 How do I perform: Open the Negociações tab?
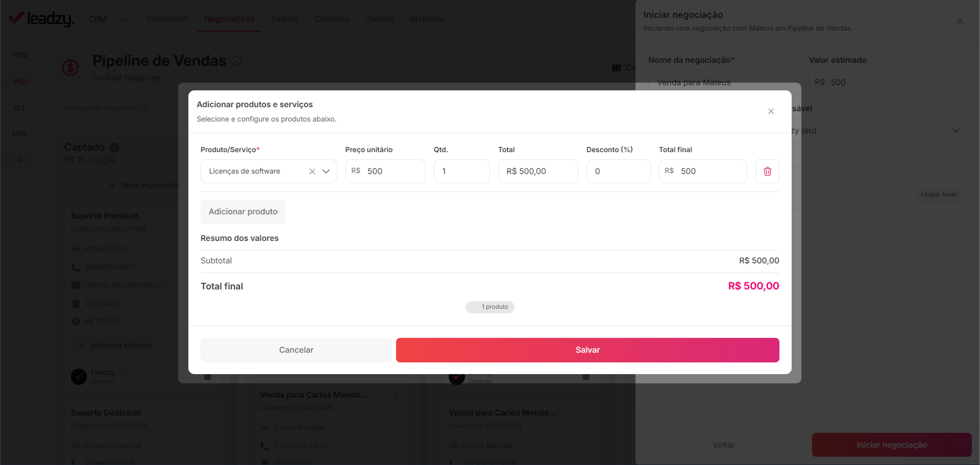229,19
